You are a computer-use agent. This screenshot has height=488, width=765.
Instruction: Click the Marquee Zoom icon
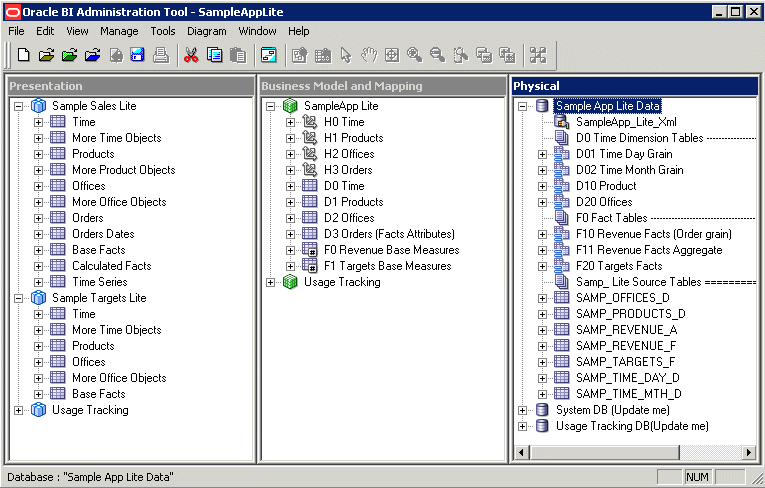tap(461, 55)
